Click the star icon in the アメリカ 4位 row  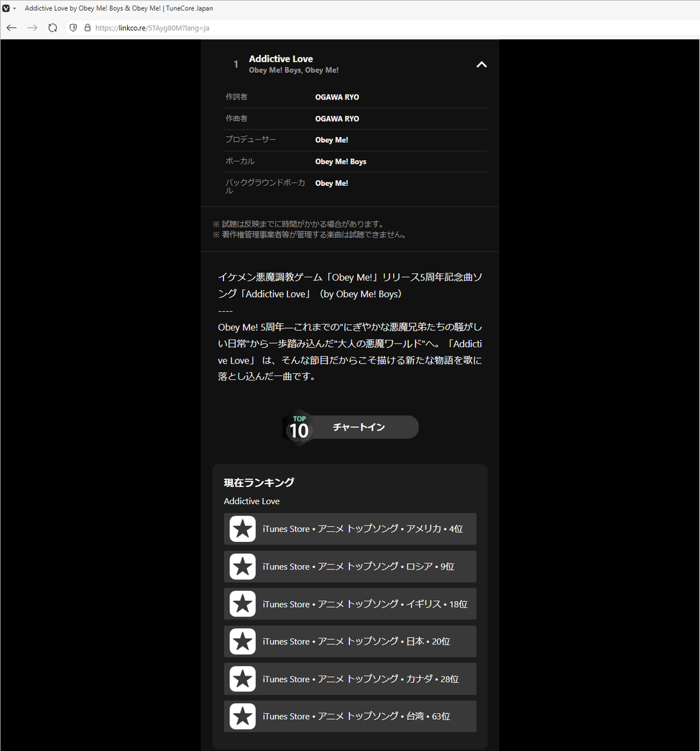[242, 529]
